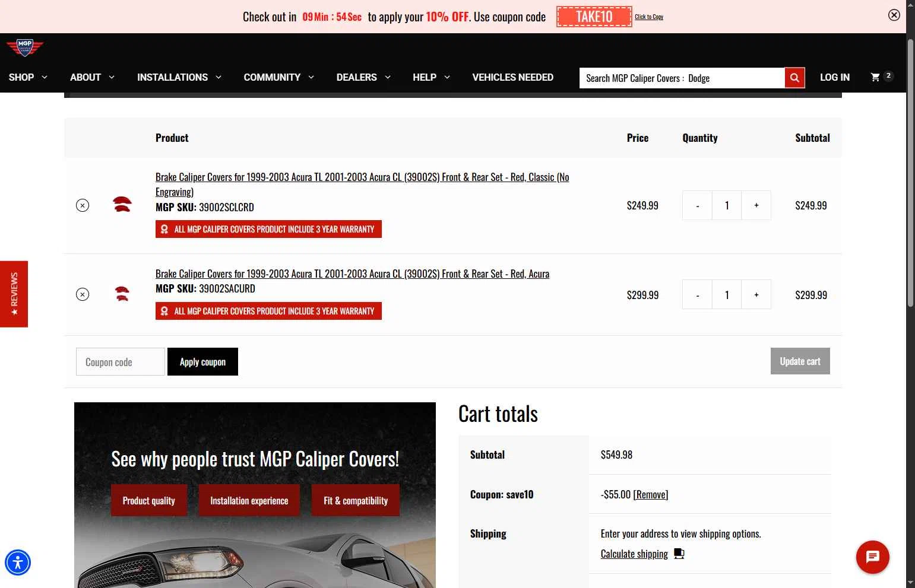Select the Installation experience review filter
The image size is (915, 588).
tap(249, 500)
